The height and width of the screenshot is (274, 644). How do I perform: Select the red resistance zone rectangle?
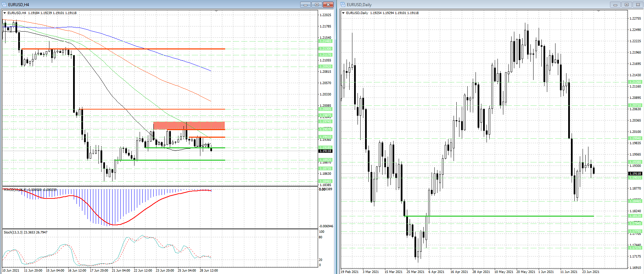[189, 126]
